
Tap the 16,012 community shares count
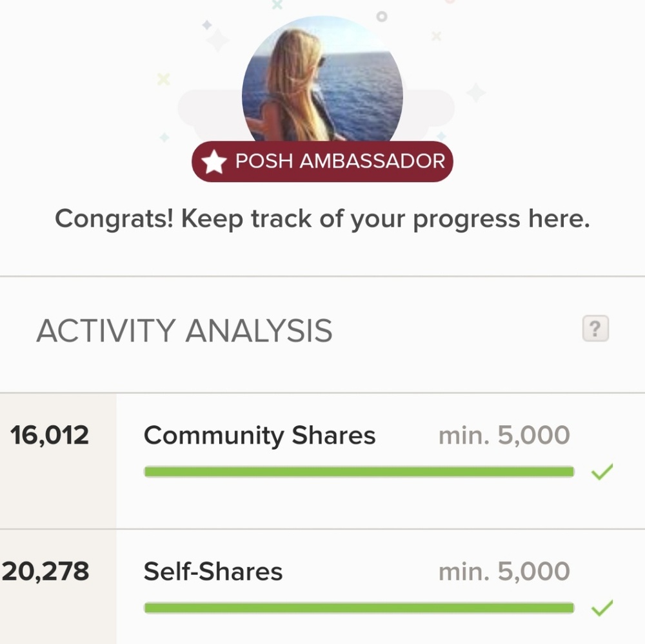[50, 436]
